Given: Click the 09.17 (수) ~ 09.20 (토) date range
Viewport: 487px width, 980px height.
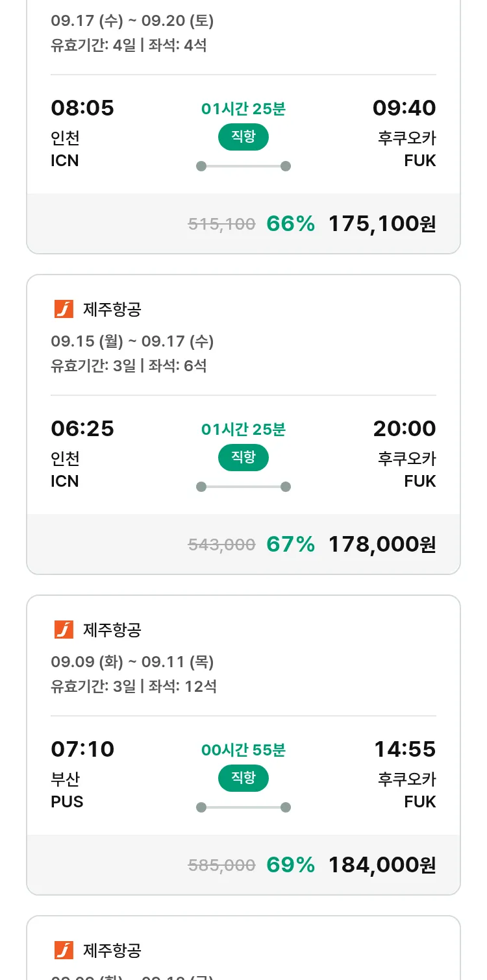Looking at the screenshot, I should pos(132,21).
